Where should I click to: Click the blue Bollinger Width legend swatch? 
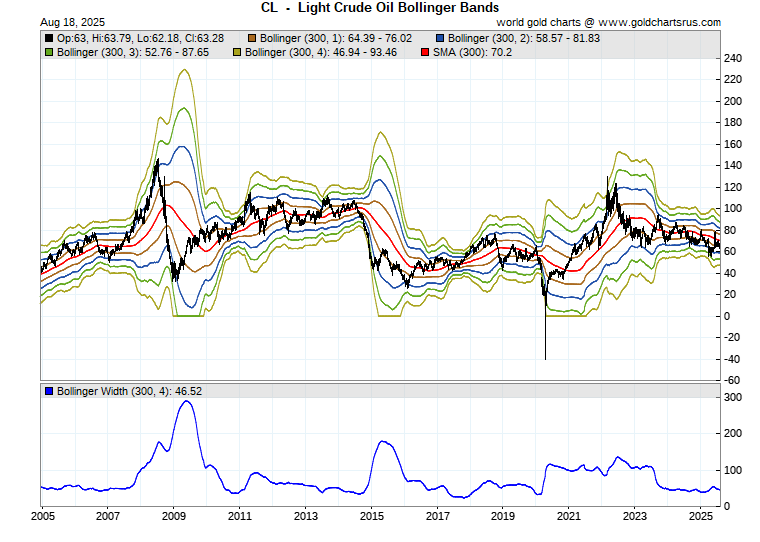[49, 389]
